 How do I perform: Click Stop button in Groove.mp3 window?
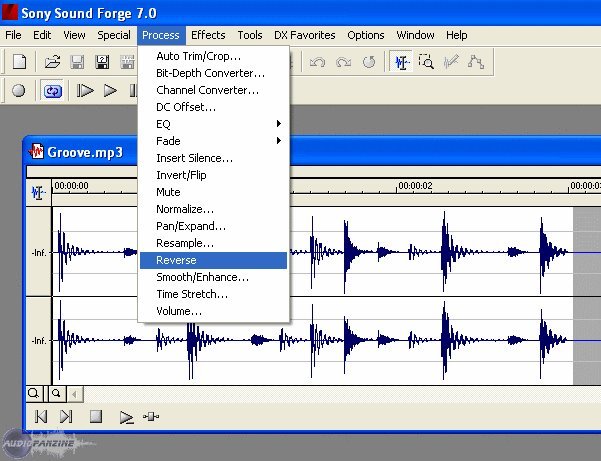(96, 416)
